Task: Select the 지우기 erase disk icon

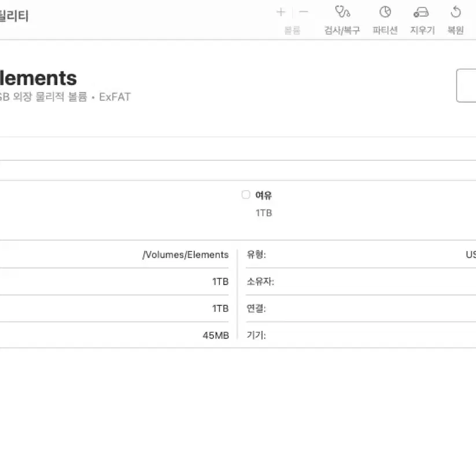Action: click(x=422, y=13)
